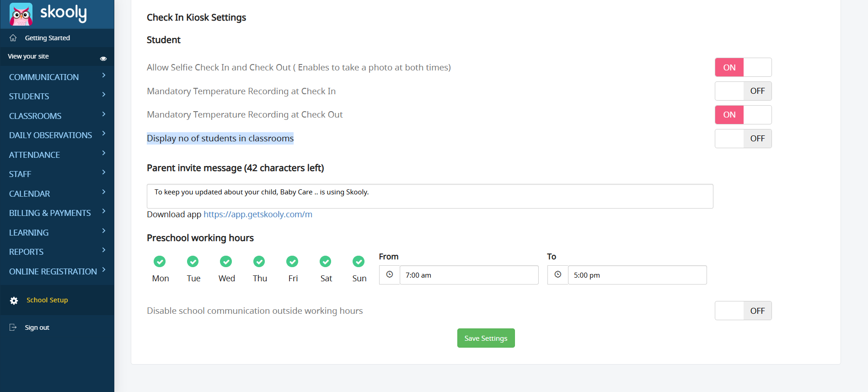Turn on Display no of students toggle
This screenshot has width=868, height=392.
743,139
